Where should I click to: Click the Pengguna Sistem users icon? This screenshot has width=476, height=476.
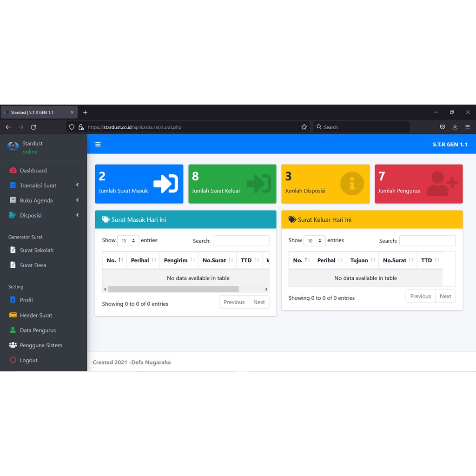13,345
